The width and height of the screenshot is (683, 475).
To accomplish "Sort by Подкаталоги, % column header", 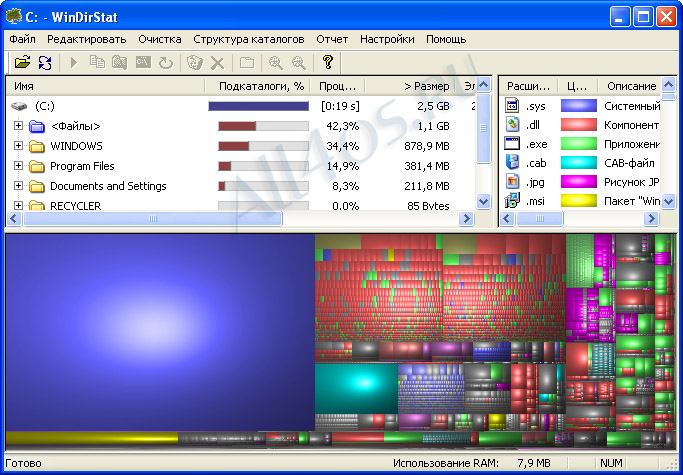I will coord(257,86).
